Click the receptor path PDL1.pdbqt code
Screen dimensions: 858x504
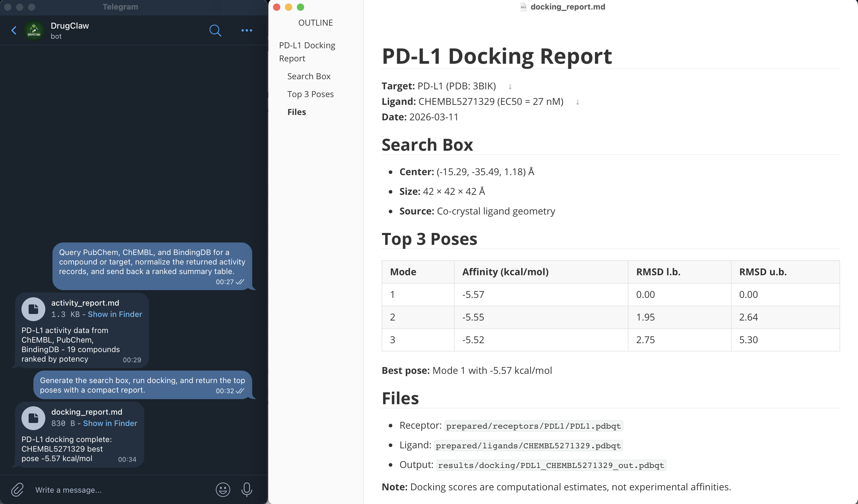coord(534,426)
